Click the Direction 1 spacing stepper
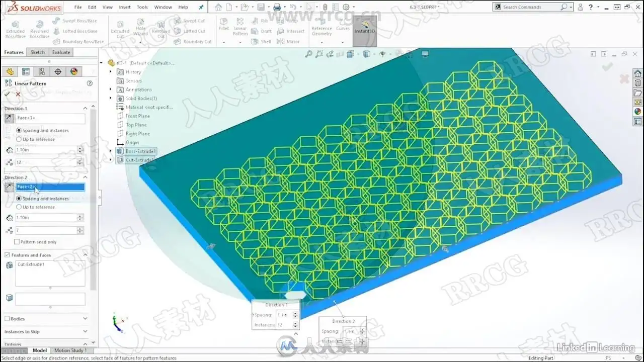644x362 pixels. pyautogui.click(x=80, y=150)
